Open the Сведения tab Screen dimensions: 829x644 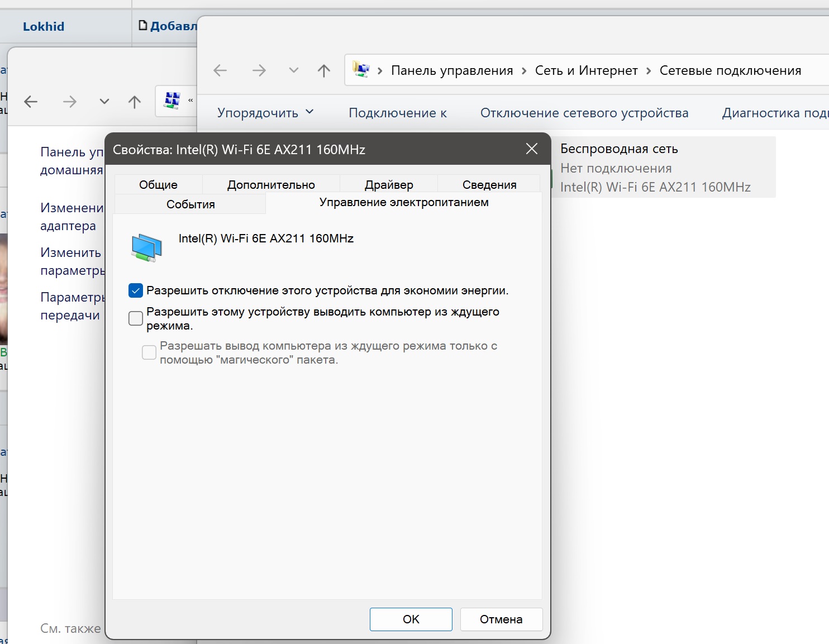pyautogui.click(x=489, y=185)
